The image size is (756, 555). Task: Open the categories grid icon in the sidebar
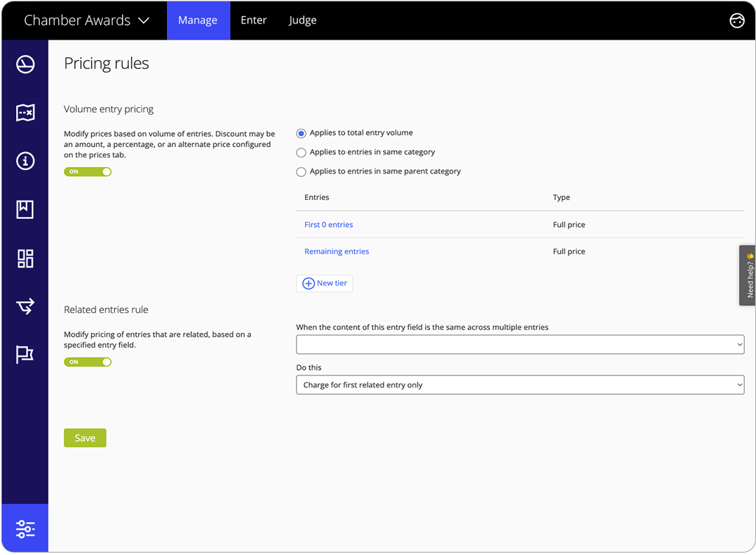[25, 259]
